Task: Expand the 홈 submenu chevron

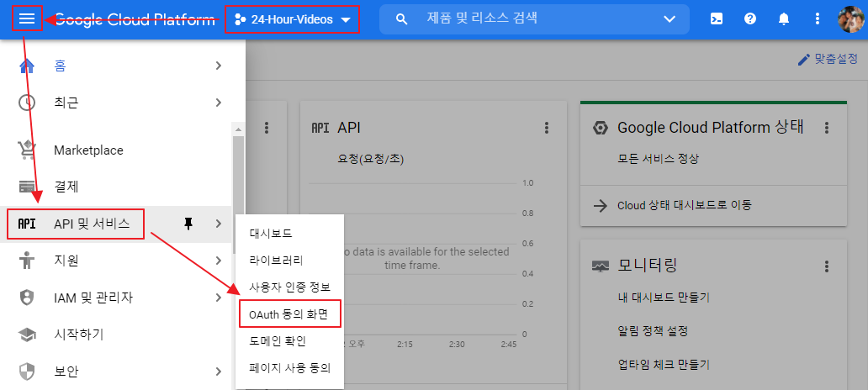Action: (x=219, y=66)
